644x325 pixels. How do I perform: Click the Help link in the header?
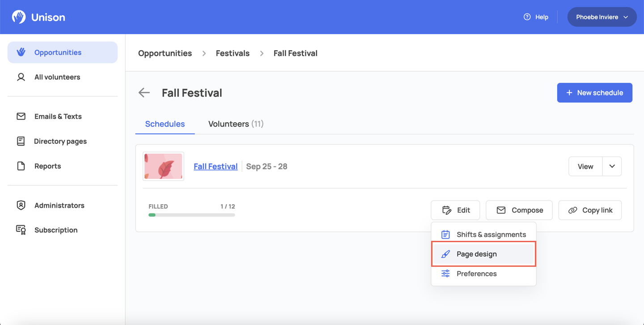[536, 17]
